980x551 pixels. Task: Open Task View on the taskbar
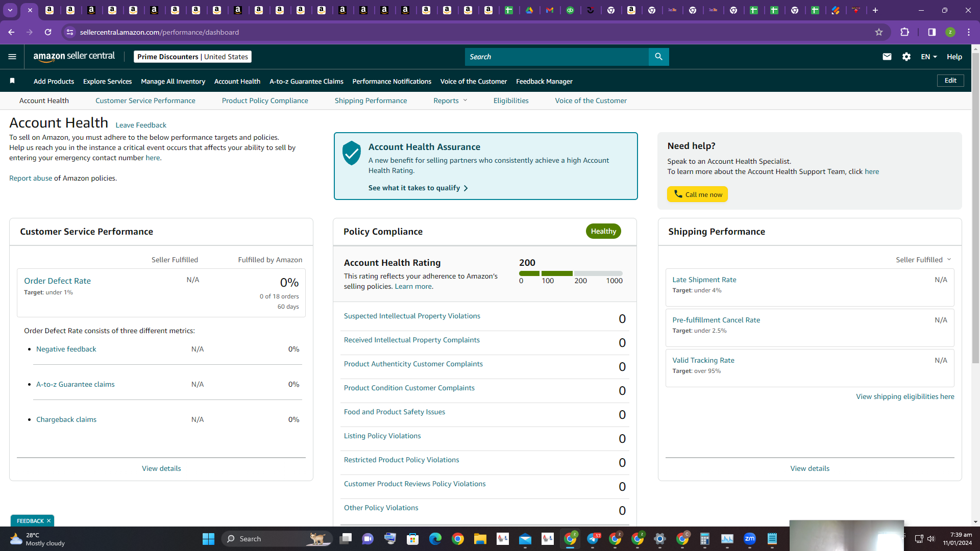point(346,539)
